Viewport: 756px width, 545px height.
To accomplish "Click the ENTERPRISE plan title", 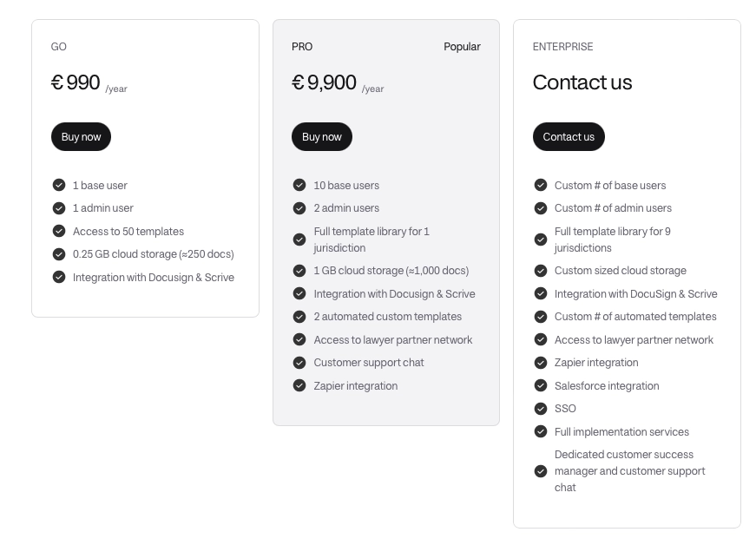I will click(562, 47).
